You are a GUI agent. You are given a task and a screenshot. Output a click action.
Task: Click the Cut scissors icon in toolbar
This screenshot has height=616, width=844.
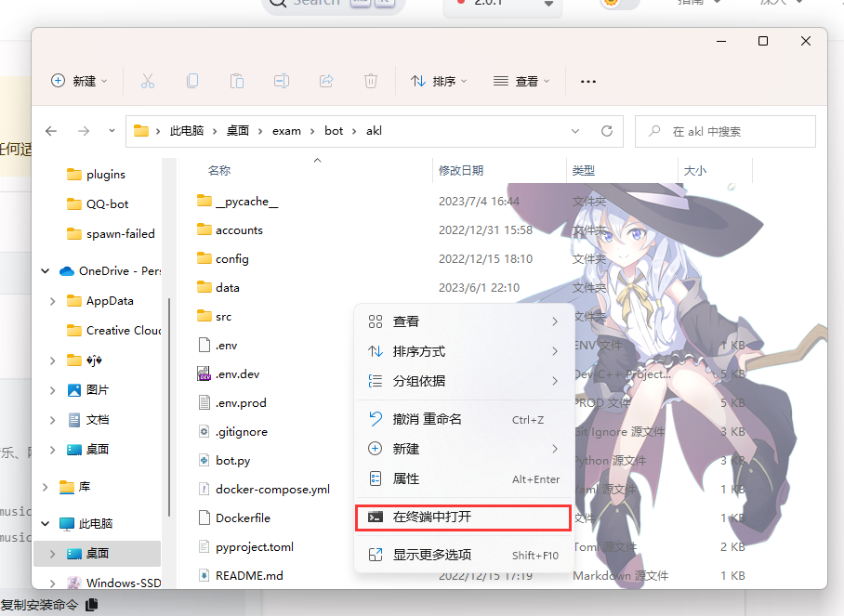(x=148, y=81)
